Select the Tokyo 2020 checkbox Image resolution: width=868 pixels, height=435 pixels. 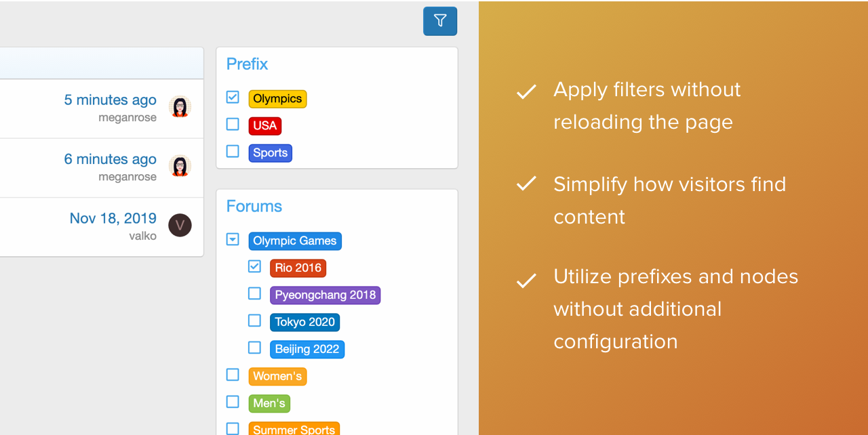254,321
